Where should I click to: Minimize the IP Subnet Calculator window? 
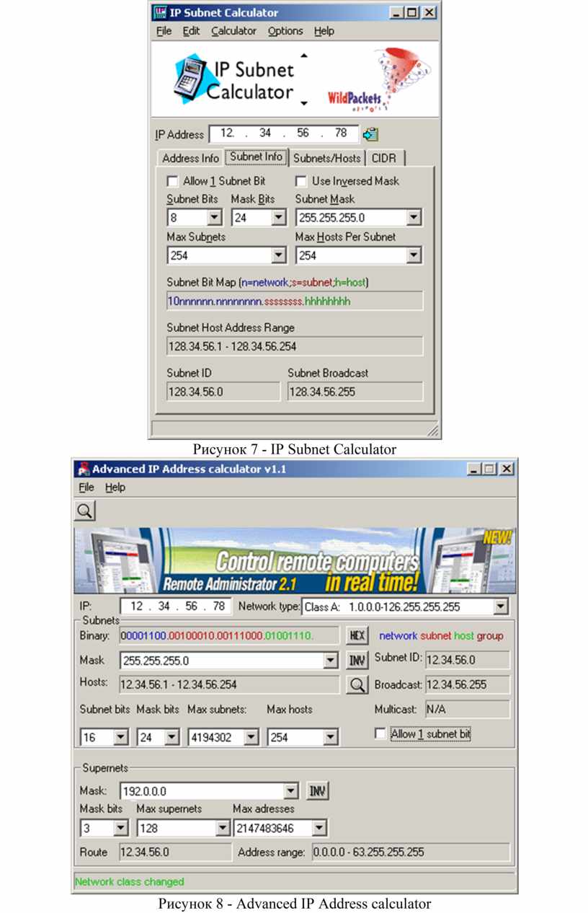pos(397,12)
